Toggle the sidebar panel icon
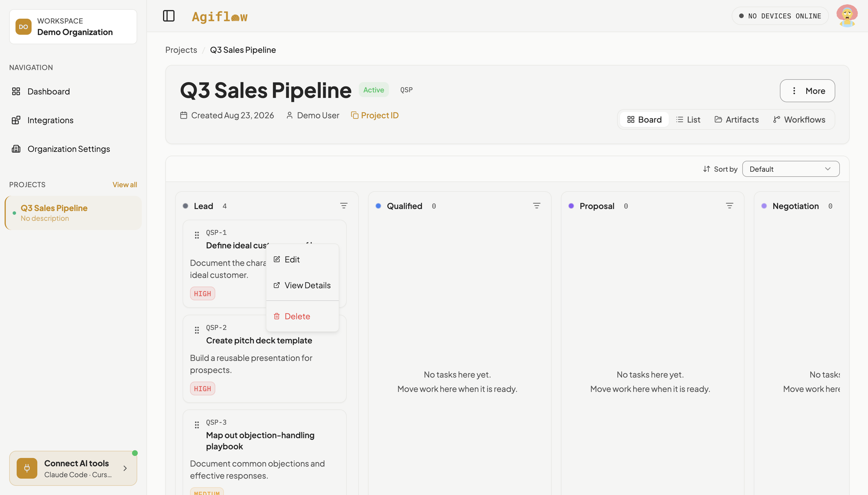 (x=168, y=16)
